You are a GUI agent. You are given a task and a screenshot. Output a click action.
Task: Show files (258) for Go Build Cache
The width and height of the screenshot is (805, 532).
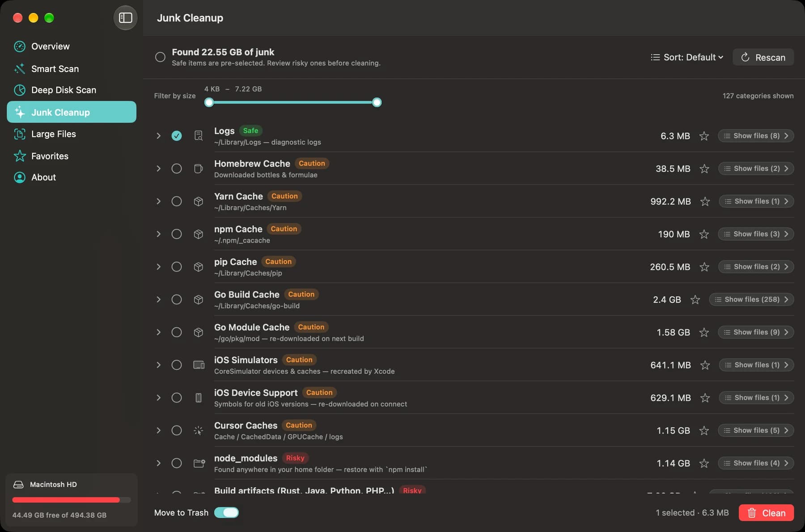click(751, 300)
